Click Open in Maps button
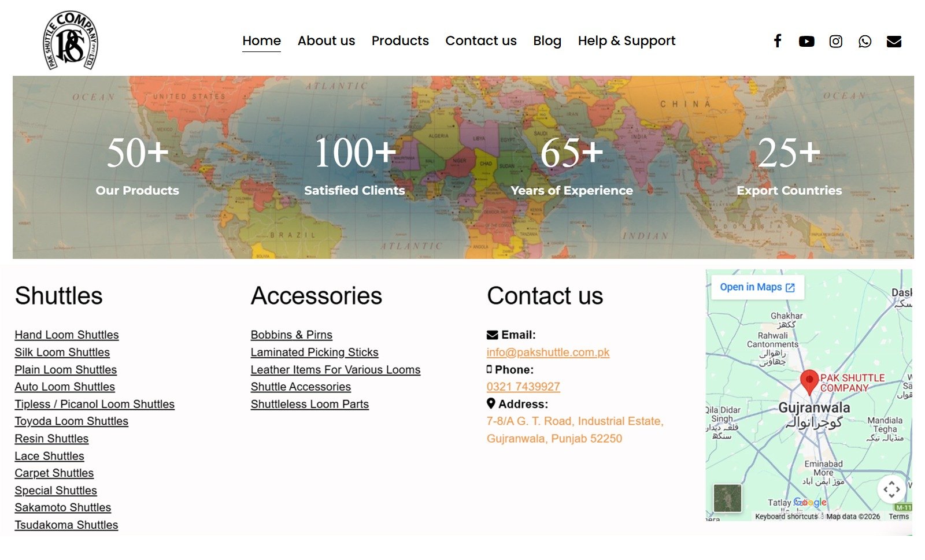This screenshot has height=560, width=925. click(x=757, y=287)
